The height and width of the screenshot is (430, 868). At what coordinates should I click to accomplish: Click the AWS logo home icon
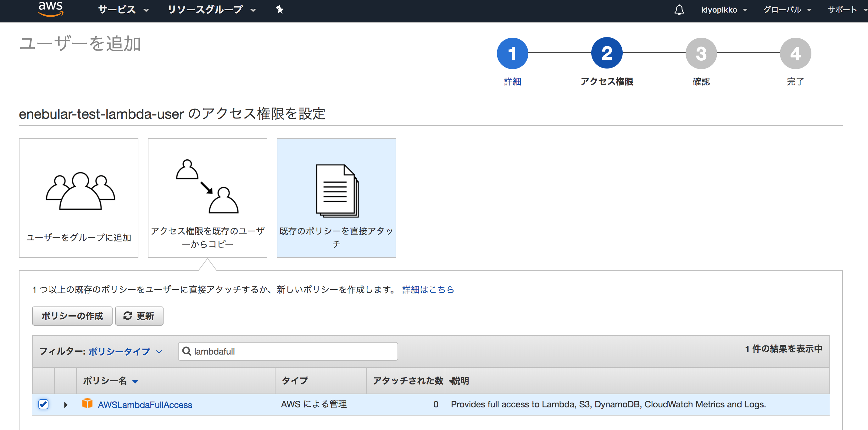pos(51,9)
